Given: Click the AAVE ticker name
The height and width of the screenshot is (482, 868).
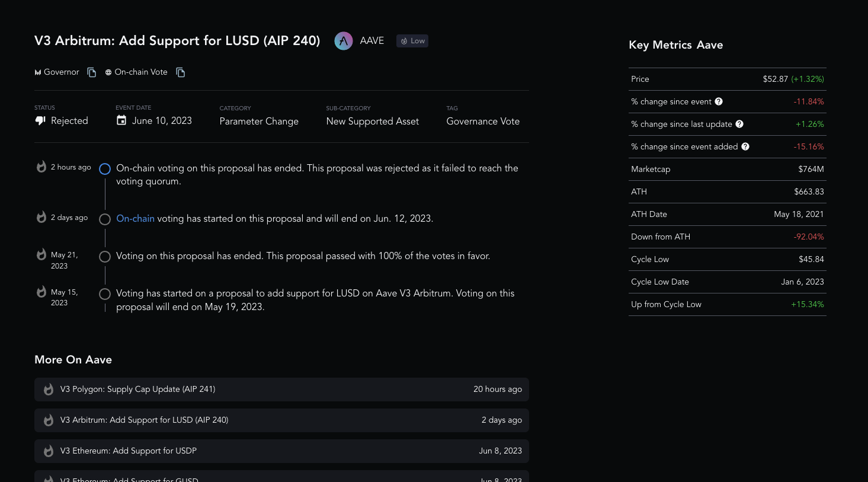Looking at the screenshot, I should (x=372, y=41).
